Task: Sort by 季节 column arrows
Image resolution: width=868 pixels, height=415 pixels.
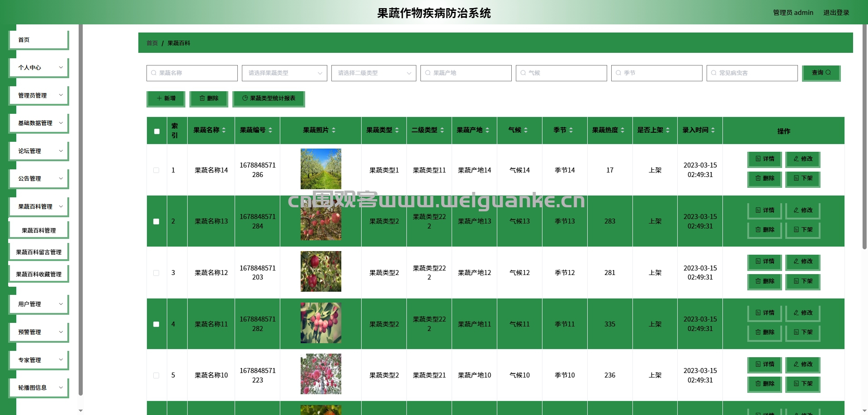Action: click(x=571, y=130)
